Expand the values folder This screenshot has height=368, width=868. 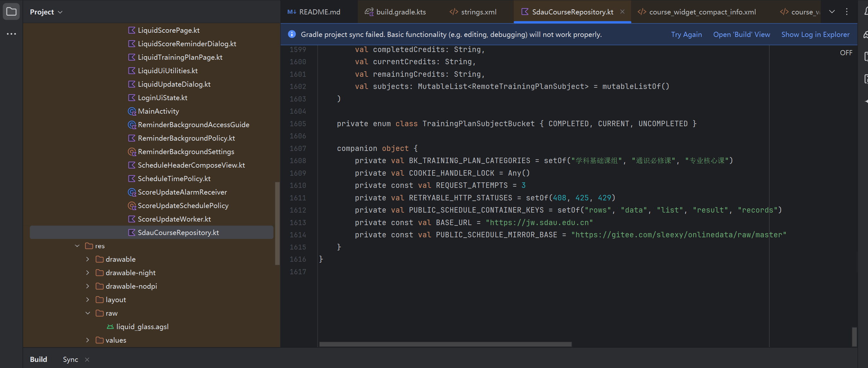point(88,340)
